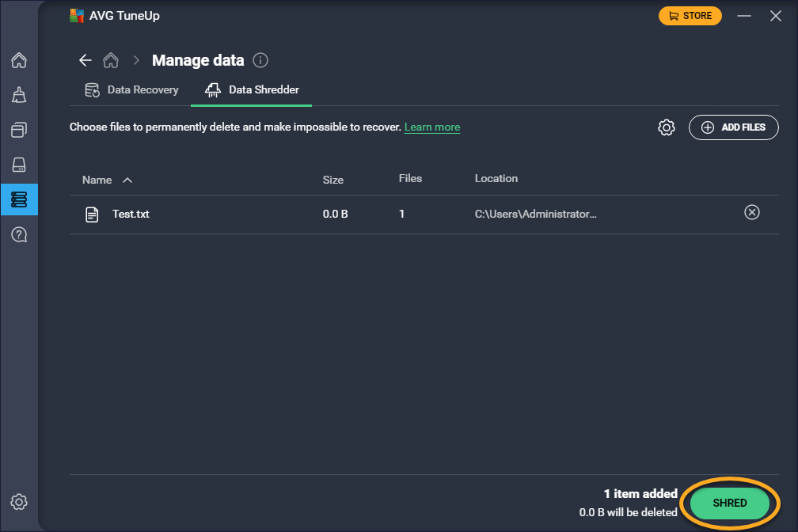Go to home via breadcrumb house icon
The image size is (798, 532).
tap(112, 61)
